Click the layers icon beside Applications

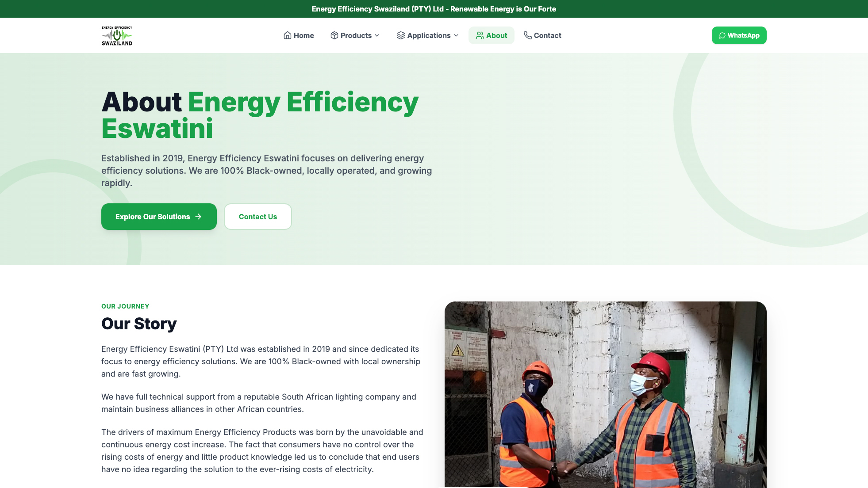(401, 35)
